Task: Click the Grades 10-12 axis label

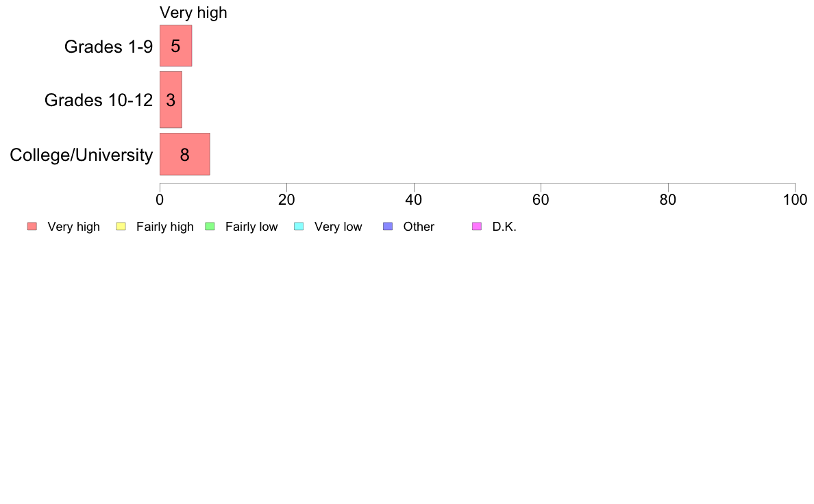Action: 99,100
